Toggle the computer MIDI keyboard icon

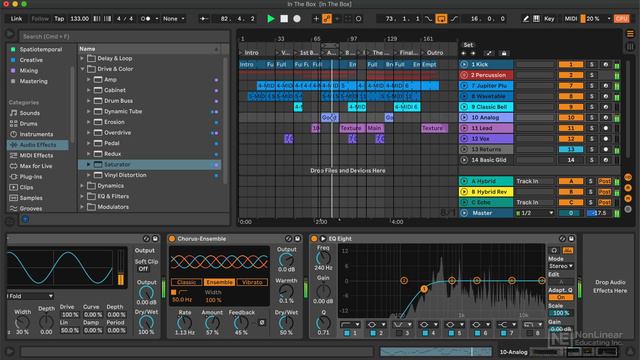pyautogui.click(x=536, y=19)
